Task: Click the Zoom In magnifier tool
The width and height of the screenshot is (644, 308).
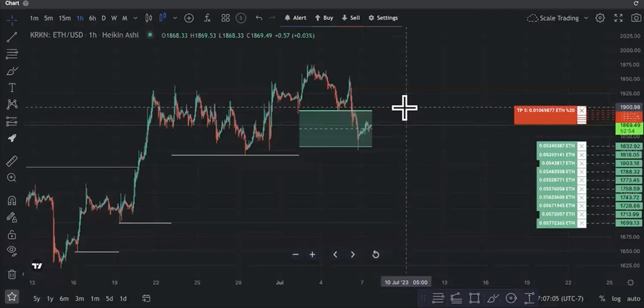Action: (11, 177)
